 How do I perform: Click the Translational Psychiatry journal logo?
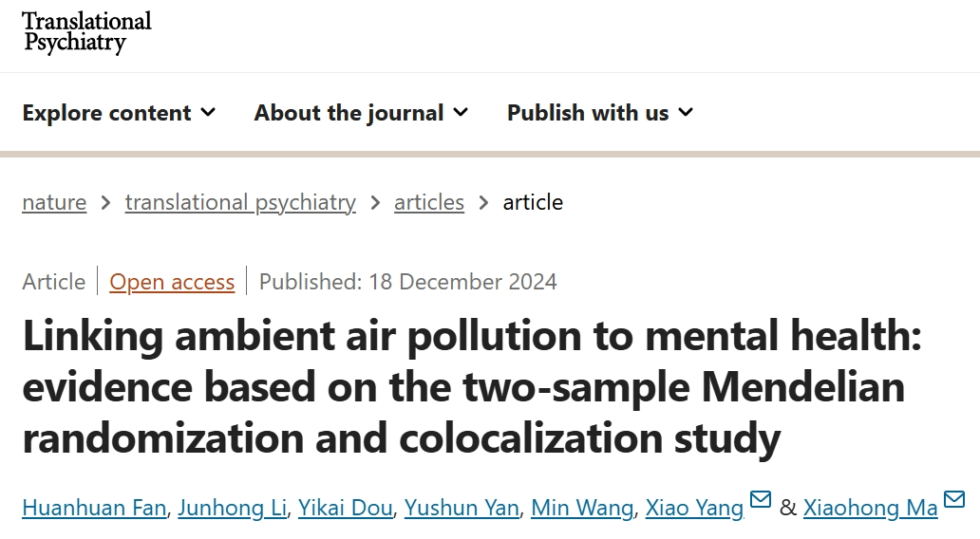[x=86, y=32]
